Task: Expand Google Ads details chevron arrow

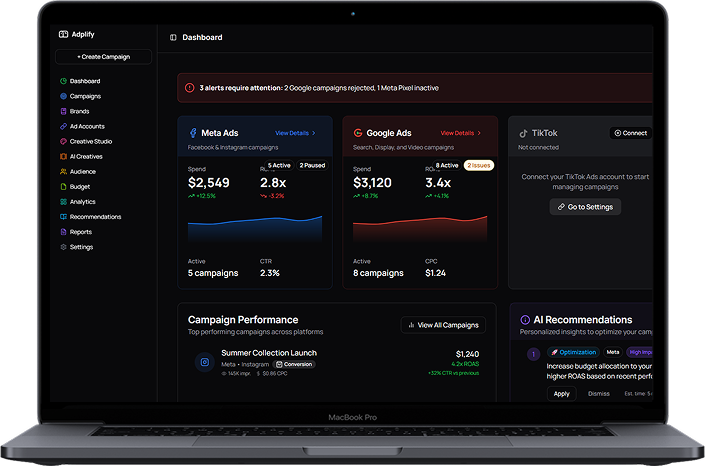Action: point(479,133)
